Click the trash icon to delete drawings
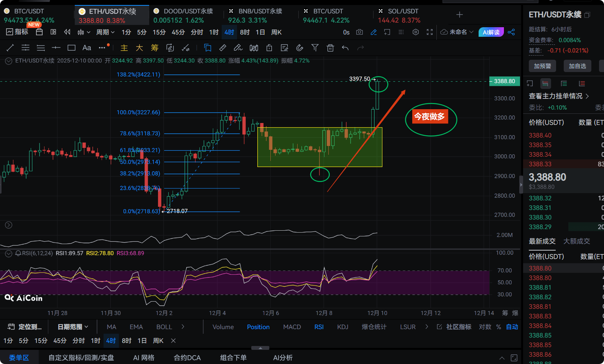The image size is (604, 364). [330, 48]
